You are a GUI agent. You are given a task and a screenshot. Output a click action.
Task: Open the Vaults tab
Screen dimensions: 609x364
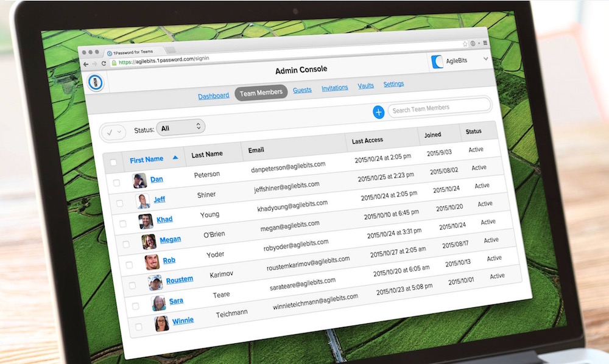point(366,86)
